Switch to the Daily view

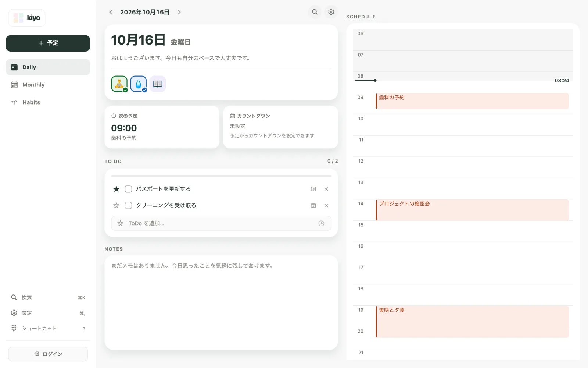click(48, 67)
